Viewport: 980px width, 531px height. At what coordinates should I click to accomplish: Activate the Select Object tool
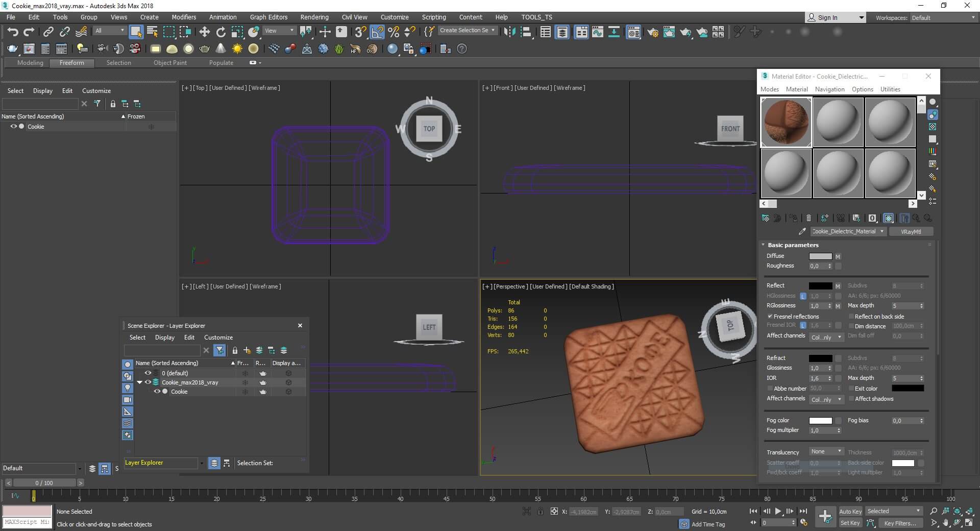click(136, 32)
